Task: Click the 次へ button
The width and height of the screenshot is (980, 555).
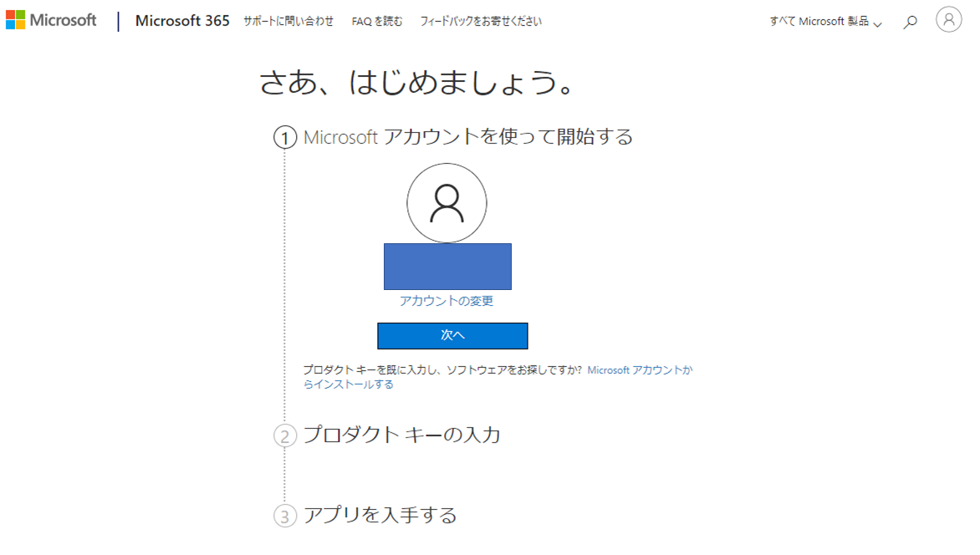Action: [452, 336]
